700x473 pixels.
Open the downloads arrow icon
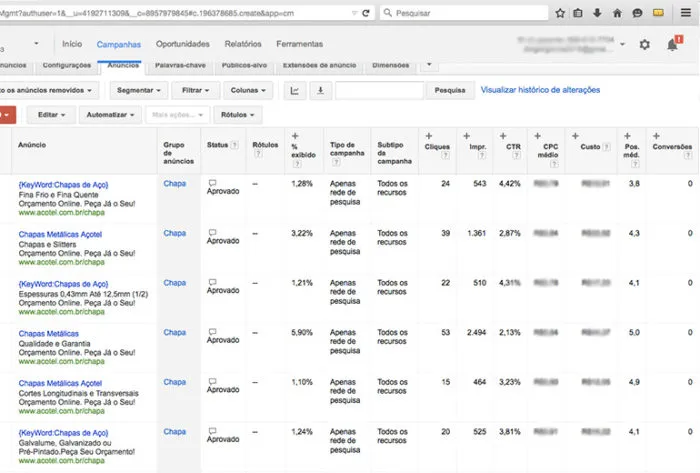(597, 13)
